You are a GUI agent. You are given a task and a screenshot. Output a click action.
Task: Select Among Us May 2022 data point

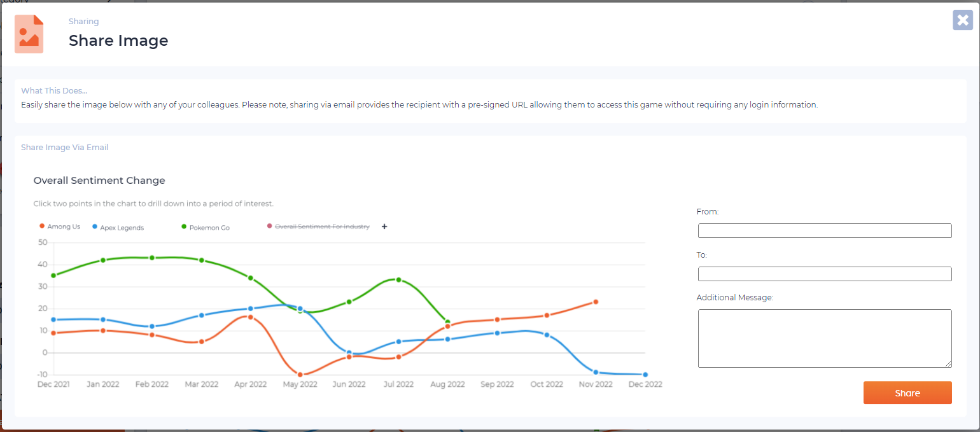click(x=300, y=375)
